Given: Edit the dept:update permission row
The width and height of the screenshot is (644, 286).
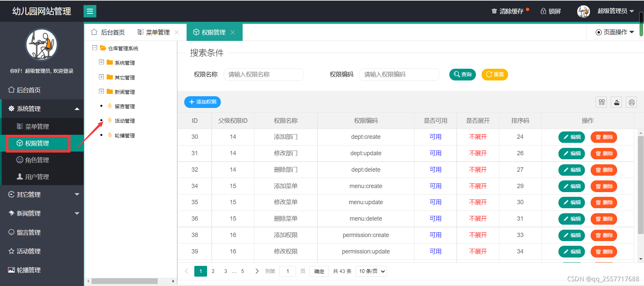Looking at the screenshot, I should tap(572, 154).
